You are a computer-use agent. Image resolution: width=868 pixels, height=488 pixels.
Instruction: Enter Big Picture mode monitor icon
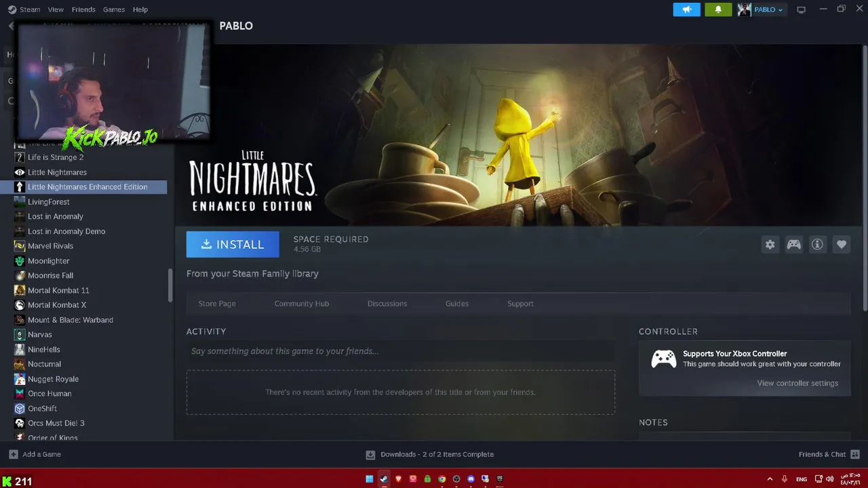pos(801,9)
